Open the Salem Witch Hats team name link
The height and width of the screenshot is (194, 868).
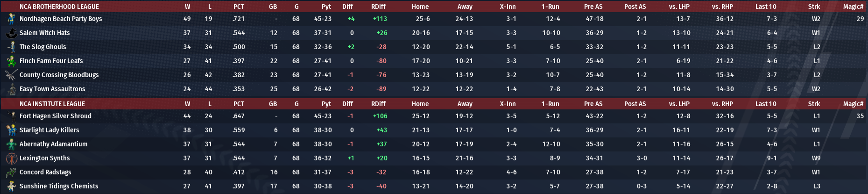point(44,33)
